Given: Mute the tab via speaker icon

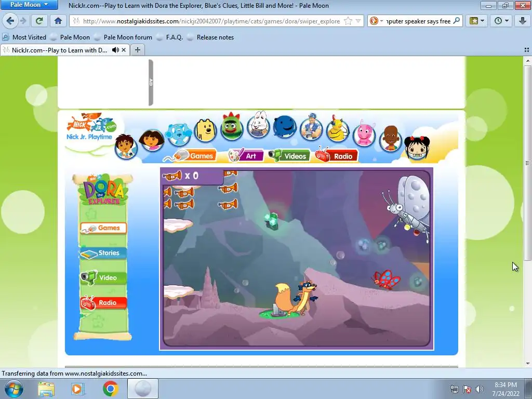Looking at the screenshot, I should (115, 50).
